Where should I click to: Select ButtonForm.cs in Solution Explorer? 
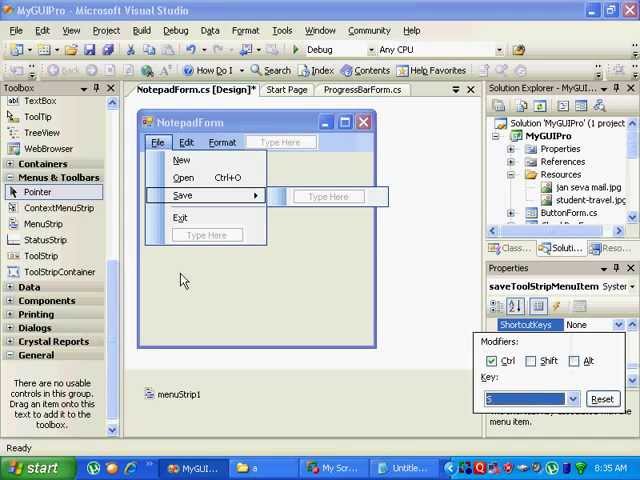point(569,213)
